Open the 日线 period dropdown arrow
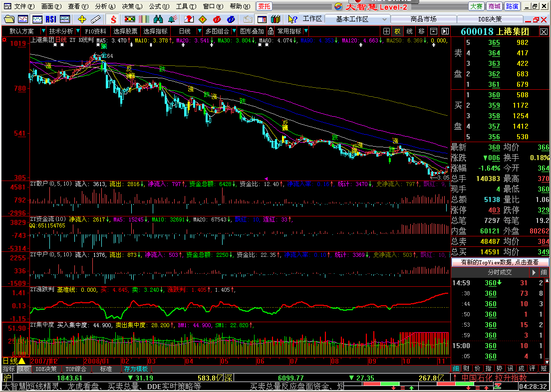 click(x=200, y=31)
